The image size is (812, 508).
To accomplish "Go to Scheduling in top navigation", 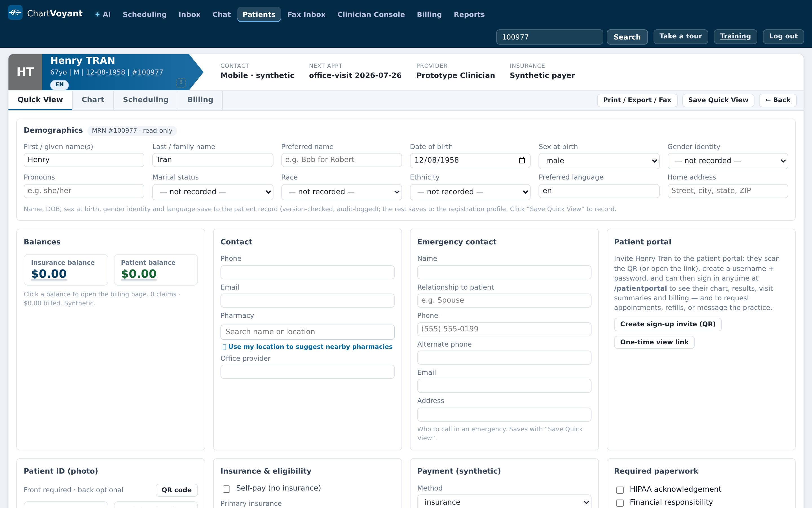I will 145,14.
